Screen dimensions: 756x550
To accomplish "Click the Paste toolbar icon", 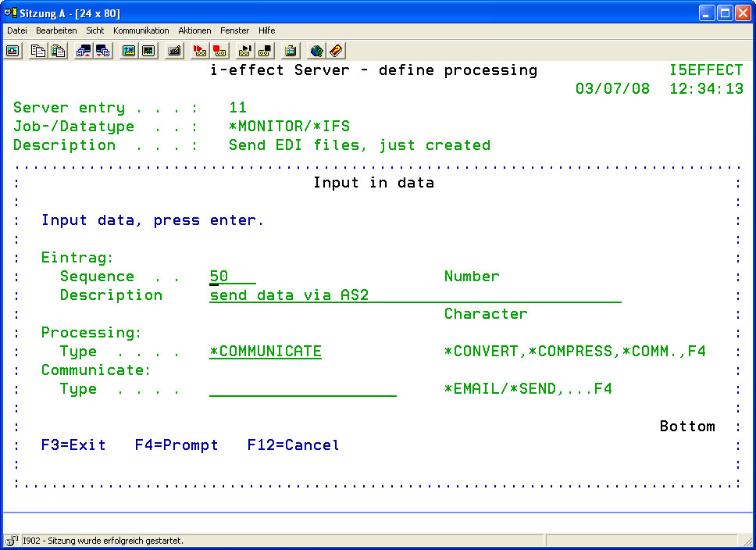I will 58,51.
